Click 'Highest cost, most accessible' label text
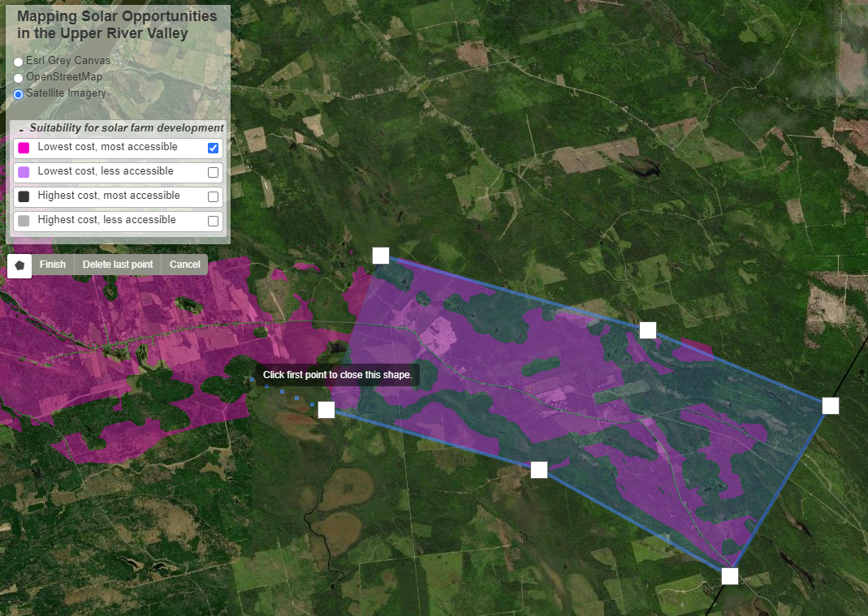The image size is (868, 616). coord(109,196)
